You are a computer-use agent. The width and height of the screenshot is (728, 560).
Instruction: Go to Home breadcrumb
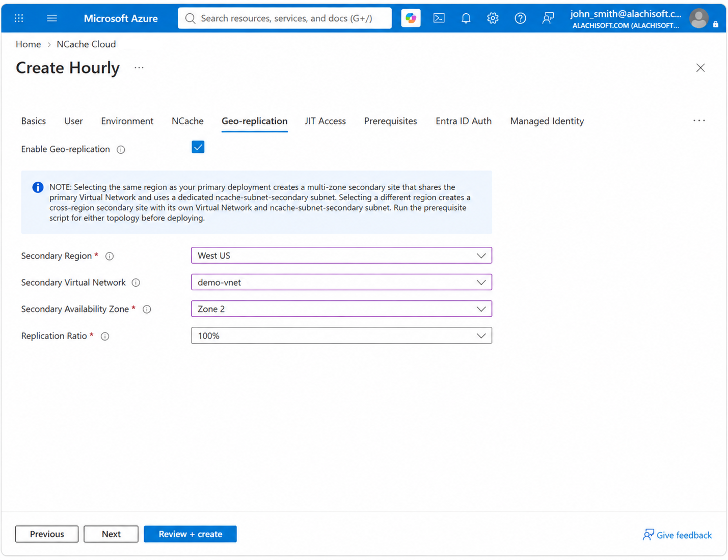pos(28,44)
